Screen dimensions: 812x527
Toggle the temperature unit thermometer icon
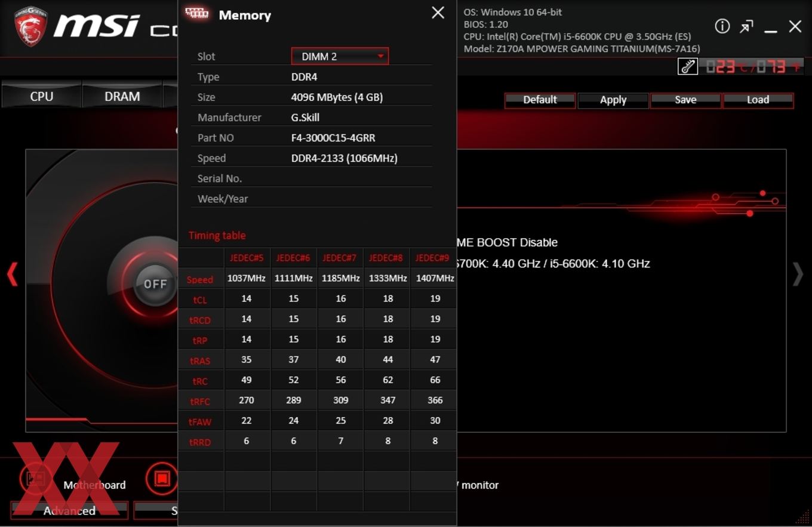click(688, 66)
